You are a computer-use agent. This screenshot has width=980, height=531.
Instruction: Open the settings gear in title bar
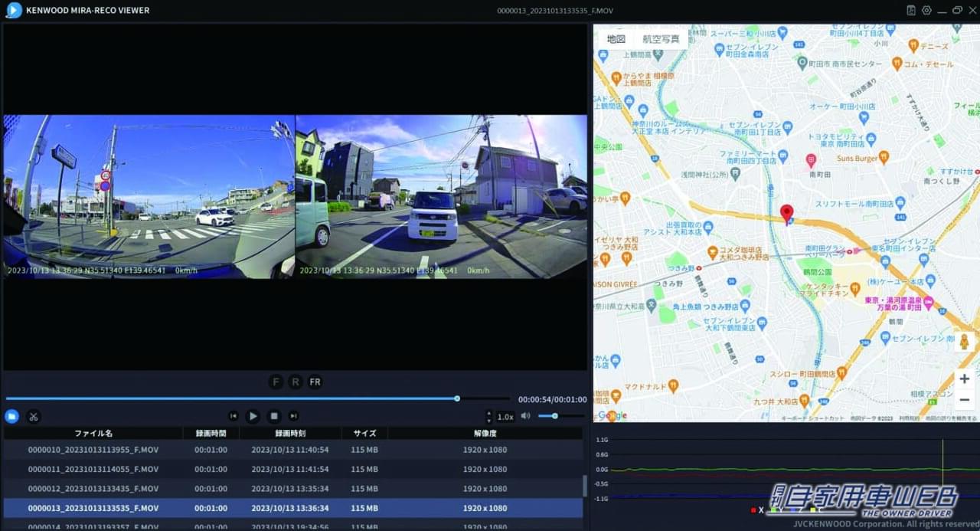pyautogui.click(x=926, y=10)
